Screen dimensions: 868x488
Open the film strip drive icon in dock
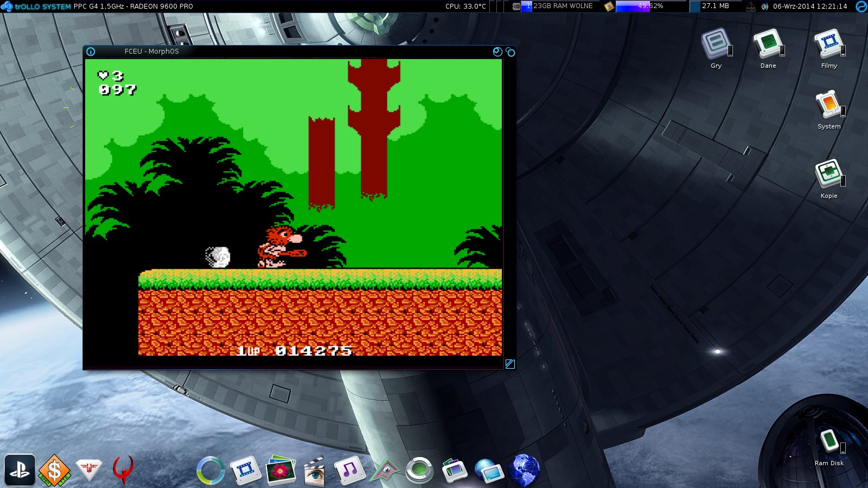coord(245,470)
